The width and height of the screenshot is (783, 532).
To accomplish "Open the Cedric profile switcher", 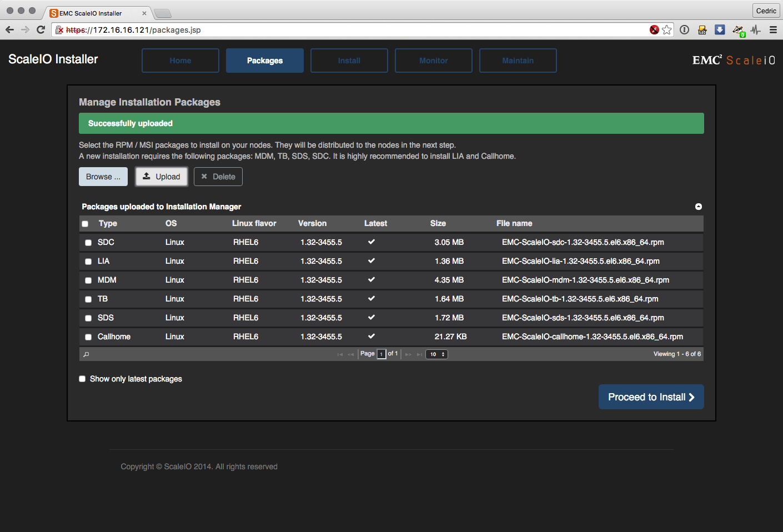I will click(766, 11).
